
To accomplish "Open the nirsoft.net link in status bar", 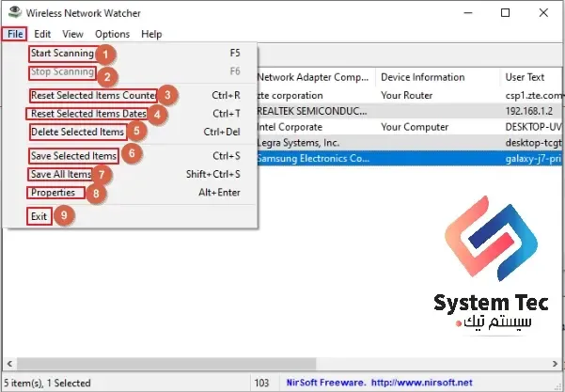I will point(421,383).
